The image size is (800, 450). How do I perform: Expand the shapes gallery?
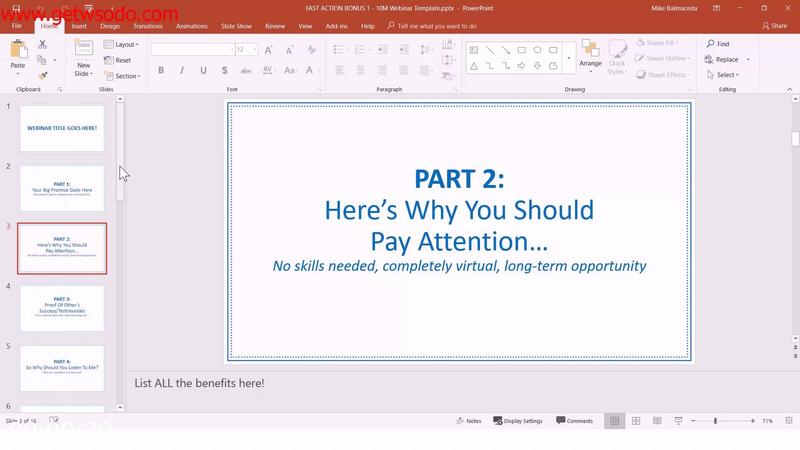(x=569, y=58)
